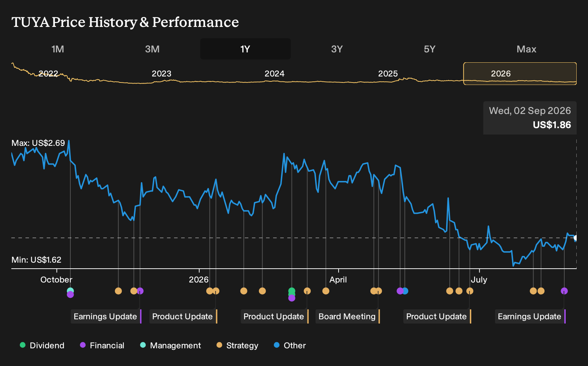Click the Strategy marker connected to Board Meeting
The width and height of the screenshot is (588, 366).
379,291
